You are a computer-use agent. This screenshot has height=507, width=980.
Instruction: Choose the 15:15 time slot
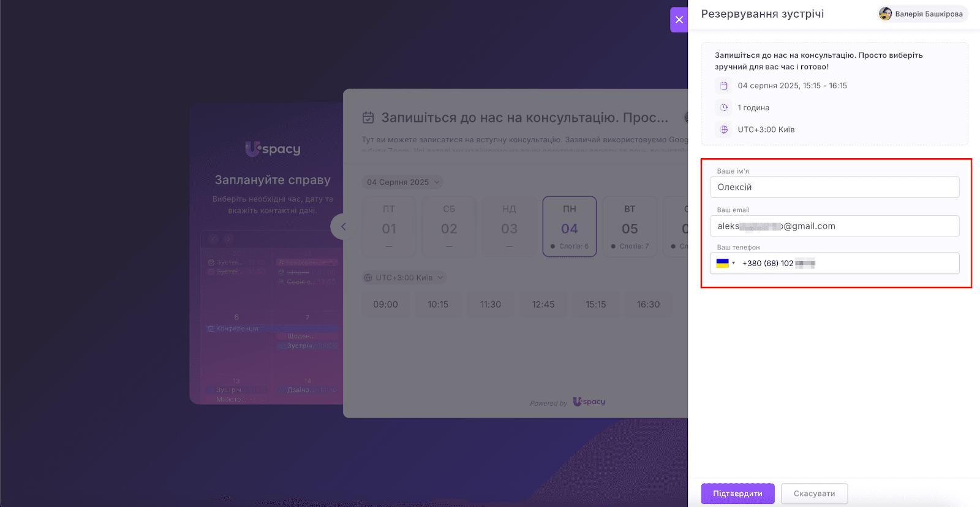pyautogui.click(x=596, y=305)
